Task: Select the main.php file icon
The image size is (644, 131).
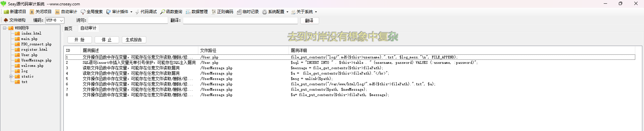Action: point(17,39)
